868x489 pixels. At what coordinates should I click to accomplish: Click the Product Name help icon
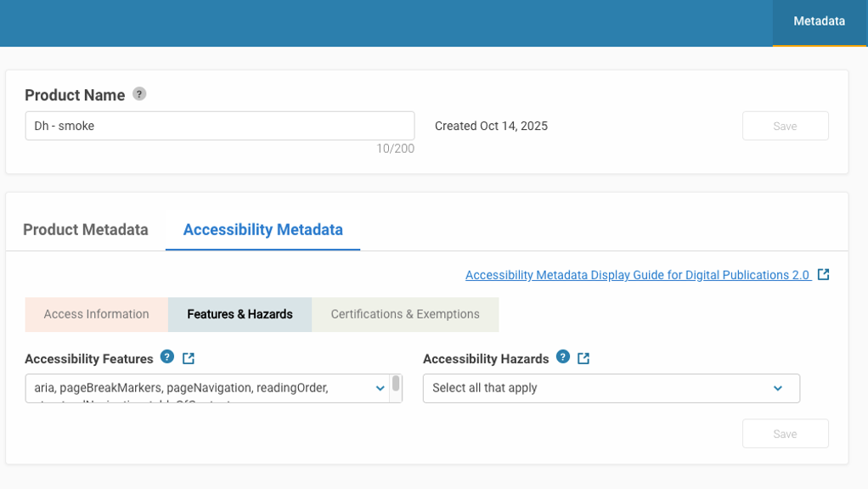139,94
